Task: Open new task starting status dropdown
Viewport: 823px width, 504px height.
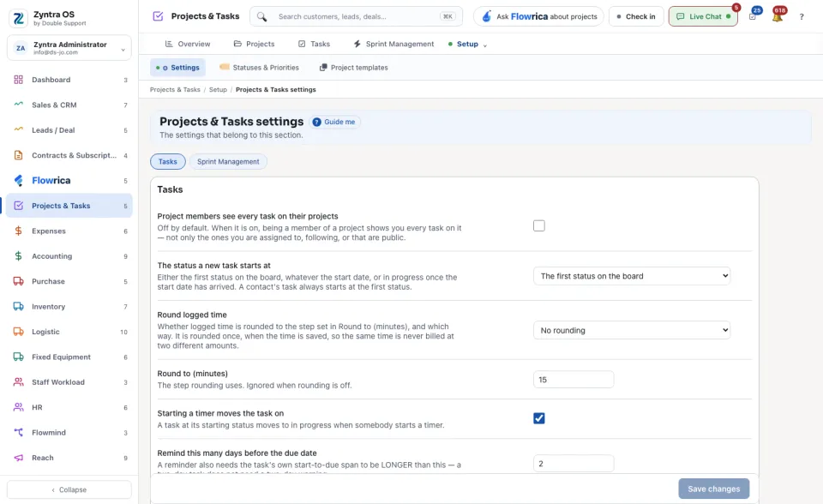Action: pos(632,276)
